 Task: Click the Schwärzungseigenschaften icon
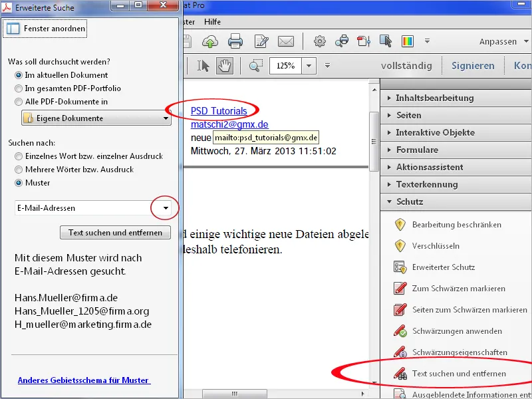tap(400, 352)
